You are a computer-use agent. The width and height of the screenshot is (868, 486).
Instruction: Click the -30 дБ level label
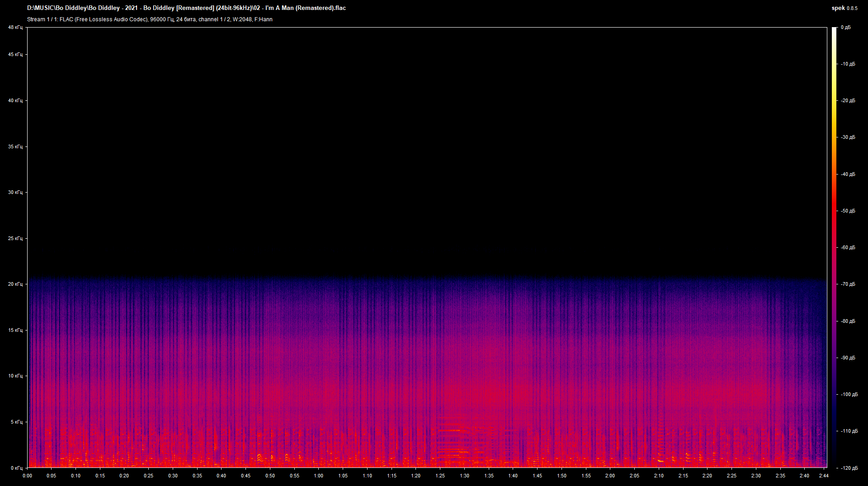coord(848,137)
